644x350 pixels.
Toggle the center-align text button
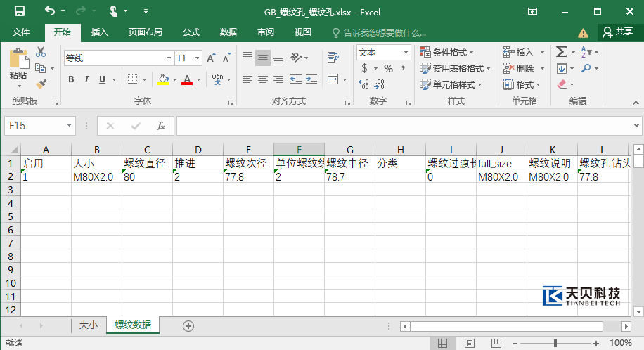click(x=262, y=79)
